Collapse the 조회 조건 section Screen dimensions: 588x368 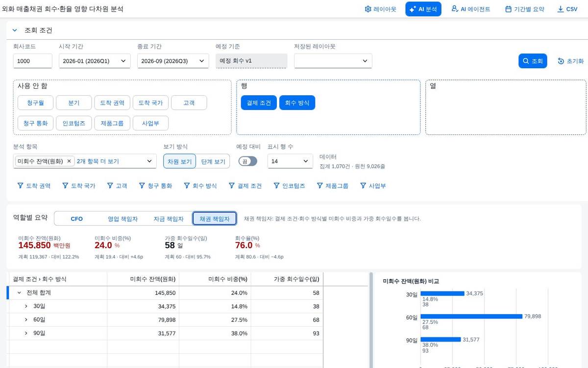15,30
